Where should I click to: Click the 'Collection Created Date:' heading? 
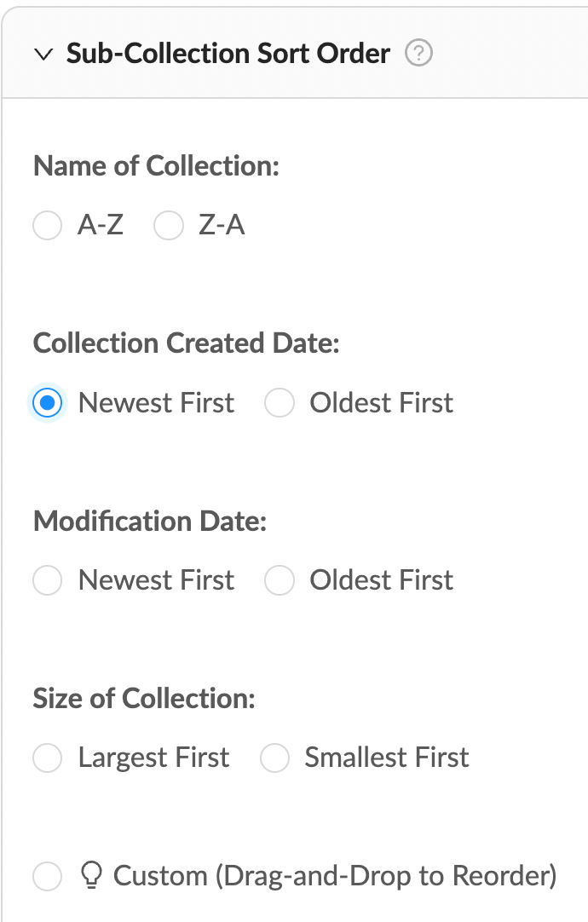[x=186, y=343]
